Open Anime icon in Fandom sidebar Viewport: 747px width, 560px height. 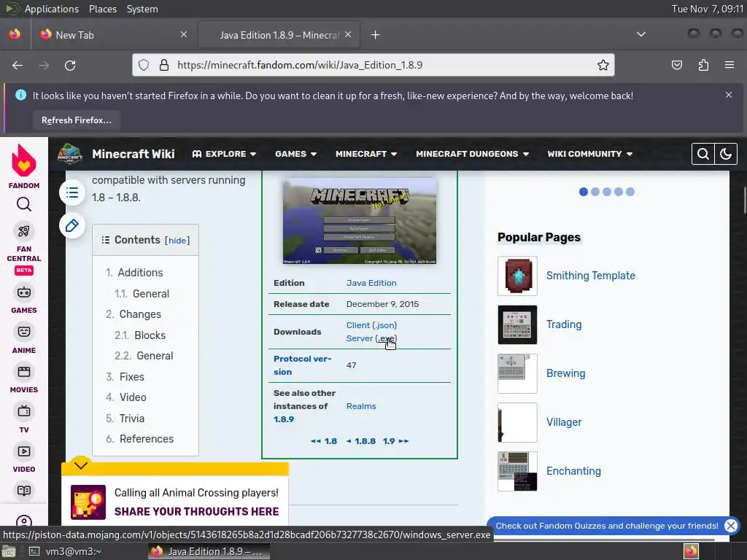click(x=24, y=332)
